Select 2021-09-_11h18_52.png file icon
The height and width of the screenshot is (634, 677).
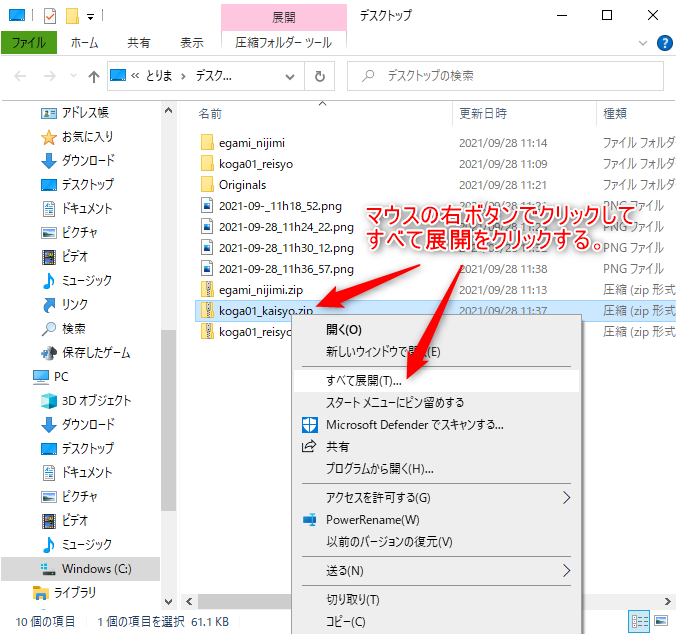pos(207,206)
